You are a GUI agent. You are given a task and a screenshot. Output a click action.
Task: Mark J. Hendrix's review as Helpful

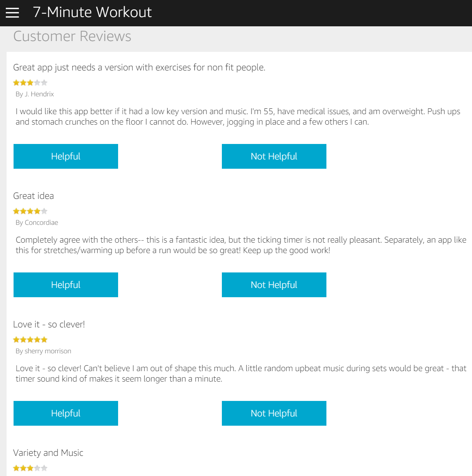[66, 156]
